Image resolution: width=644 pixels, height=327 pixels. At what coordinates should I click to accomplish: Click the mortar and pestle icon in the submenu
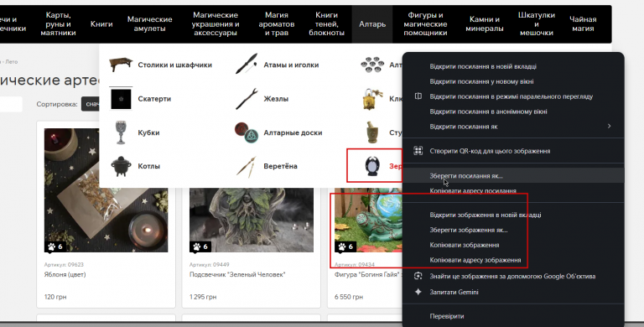372,132
